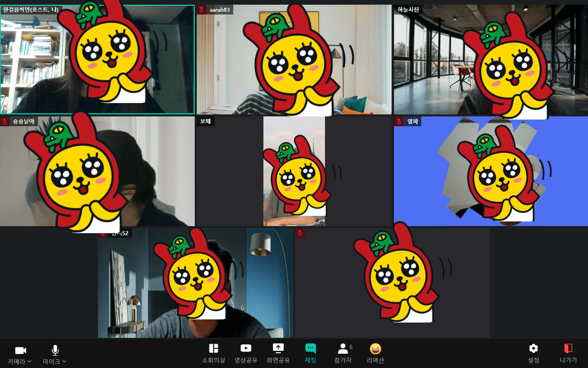Start 영상공유 video sharing
This screenshot has width=588, height=368.
coord(246,354)
